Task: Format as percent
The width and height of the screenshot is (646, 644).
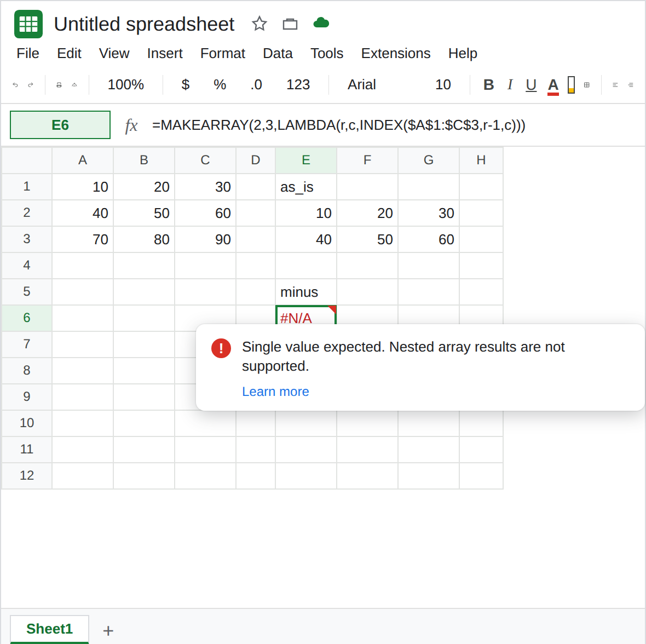Action: pyautogui.click(x=220, y=84)
